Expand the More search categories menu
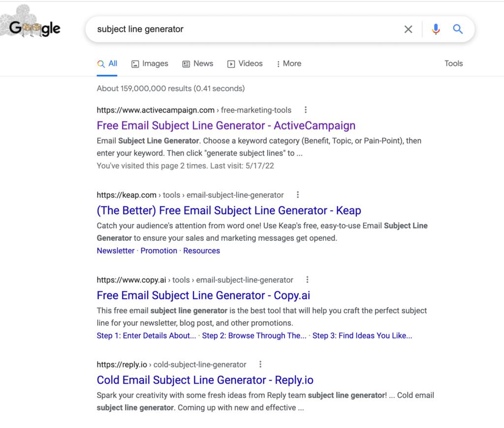This screenshot has width=504, height=428. (x=288, y=63)
